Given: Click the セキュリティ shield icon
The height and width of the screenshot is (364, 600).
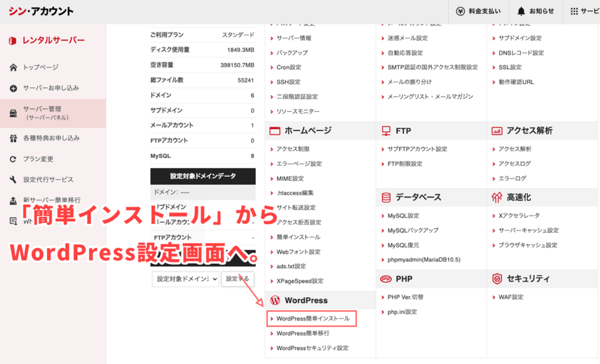Looking at the screenshot, I should (497, 279).
